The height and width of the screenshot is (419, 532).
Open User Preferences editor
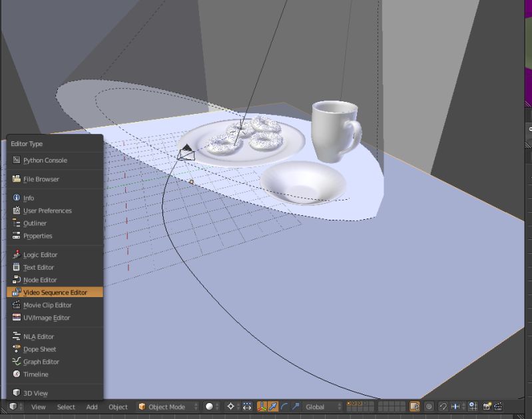coord(55,210)
